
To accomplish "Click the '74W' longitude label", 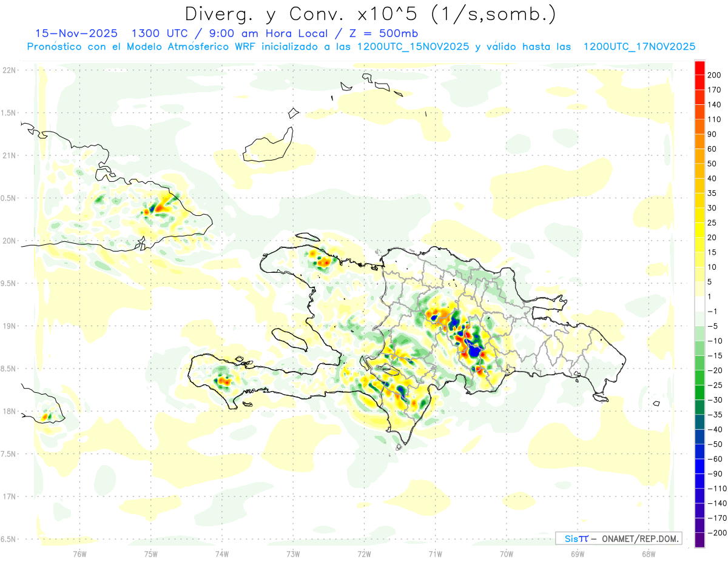I will coord(222,554).
